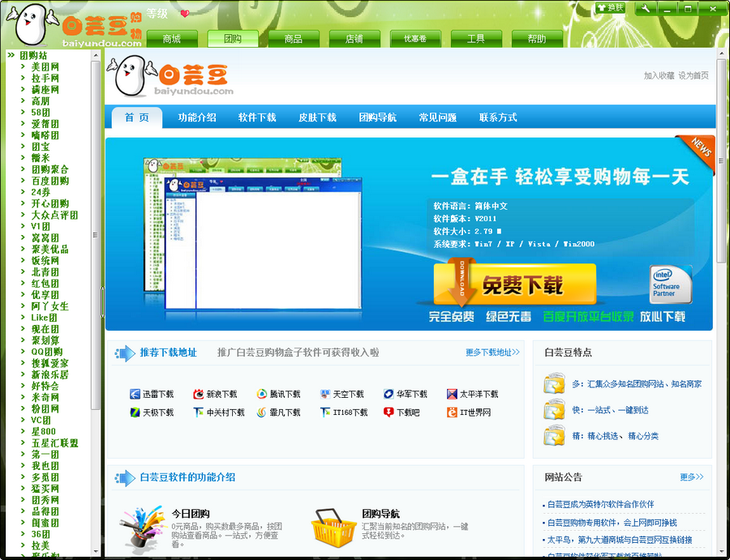Image resolution: width=730 pixels, height=560 pixels.
Task: Click the 设为首页 link
Action: (x=693, y=76)
